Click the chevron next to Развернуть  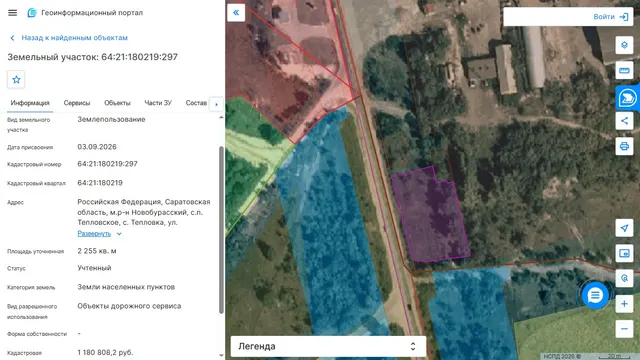point(119,234)
